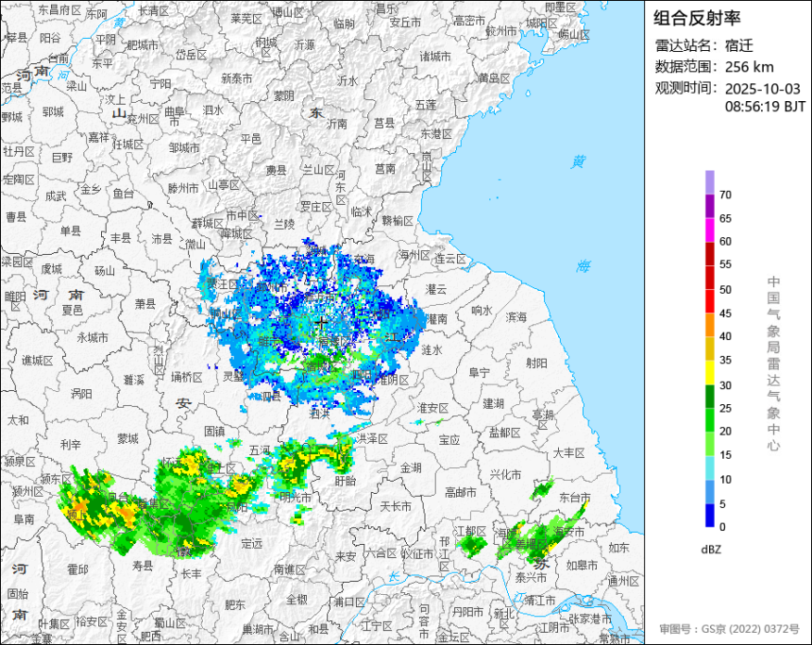Click the '砀山' label on the map
Screen dimensions: 812x645
point(105,270)
